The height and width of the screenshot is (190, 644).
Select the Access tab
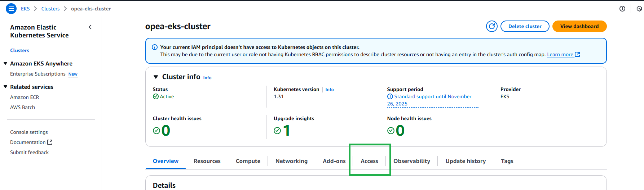(370, 161)
